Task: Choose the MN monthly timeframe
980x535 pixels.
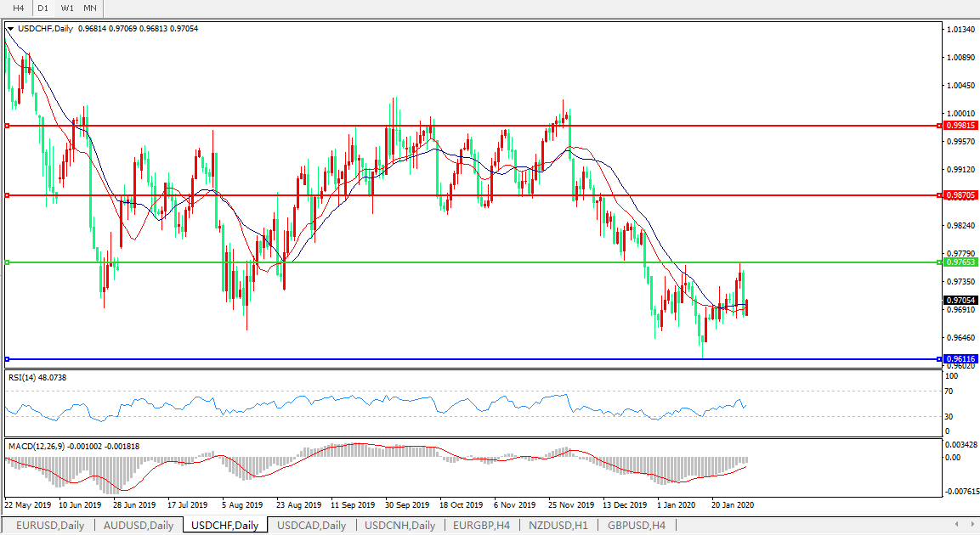Action: click(x=90, y=8)
